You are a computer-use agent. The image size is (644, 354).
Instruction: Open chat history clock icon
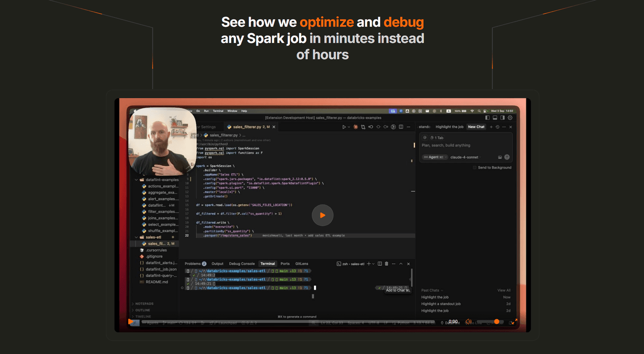(x=497, y=127)
